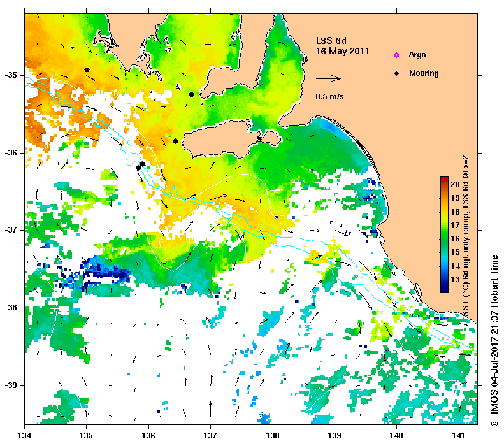Click the colorbar tick label 17
The height and width of the screenshot is (446, 504).
pos(455,226)
